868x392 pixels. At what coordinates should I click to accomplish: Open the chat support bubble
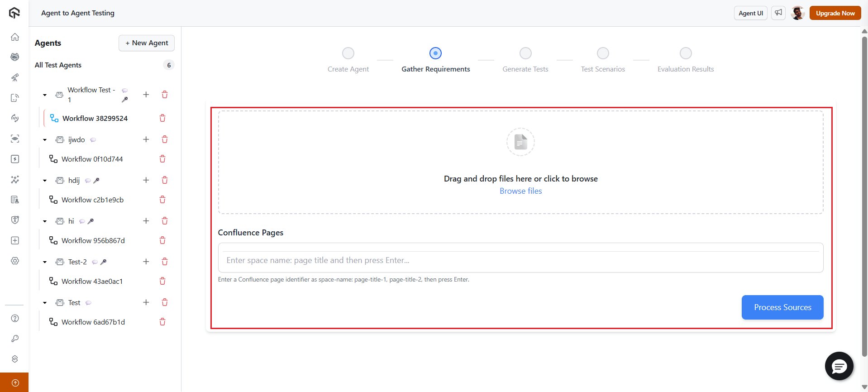pyautogui.click(x=839, y=366)
